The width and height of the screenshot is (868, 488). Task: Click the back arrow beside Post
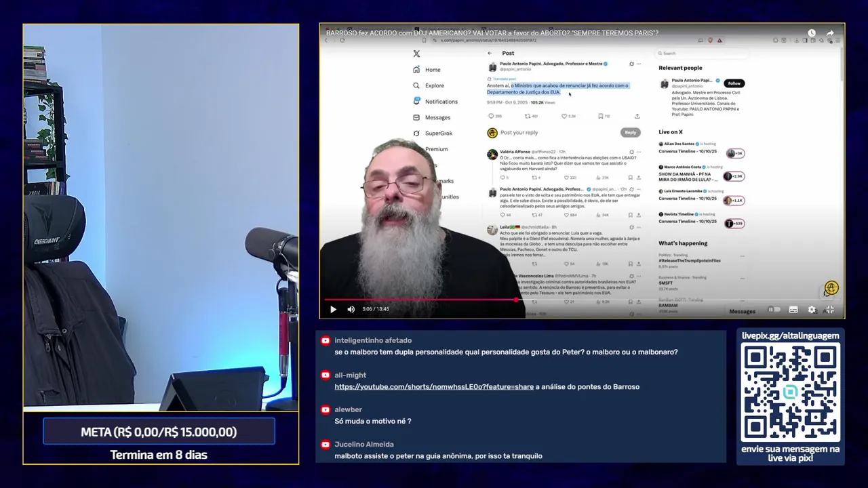(490, 53)
